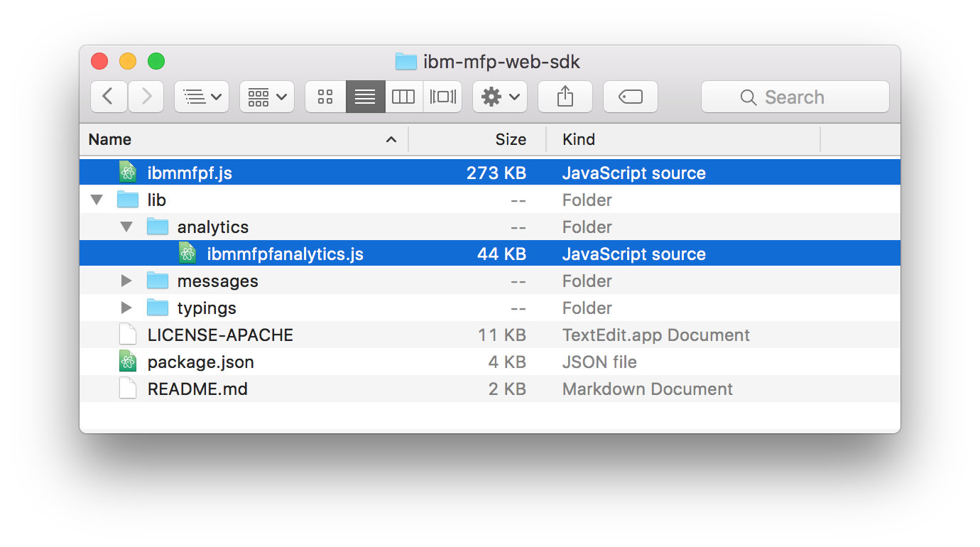Viewport: 980px width, 547px height.
Task: Collapse the lib folder
Action: click(x=97, y=200)
